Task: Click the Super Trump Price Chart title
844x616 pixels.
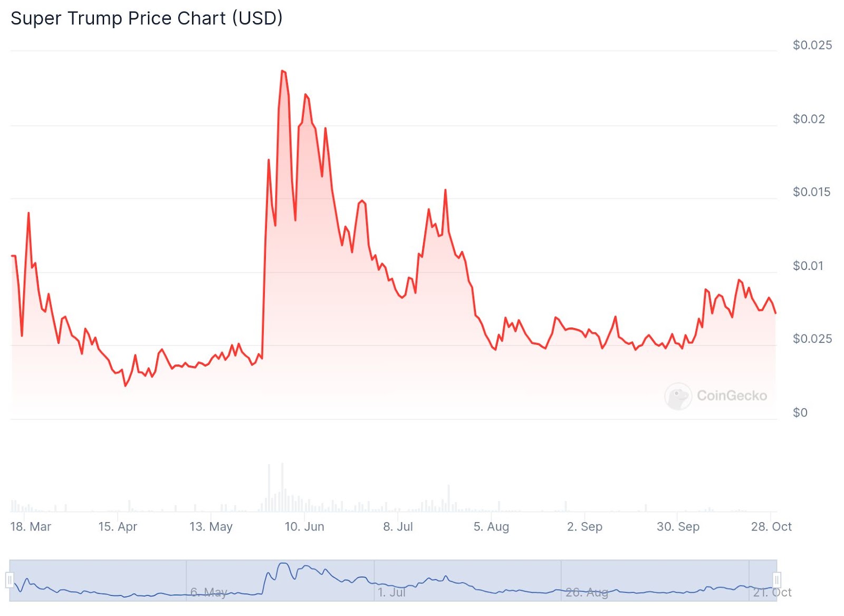Action: tap(147, 18)
